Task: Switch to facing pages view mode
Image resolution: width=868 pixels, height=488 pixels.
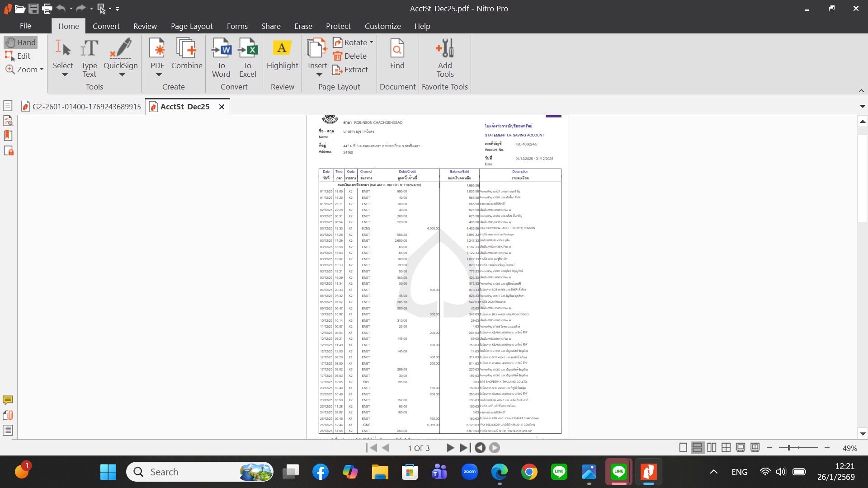Action: [712, 448]
